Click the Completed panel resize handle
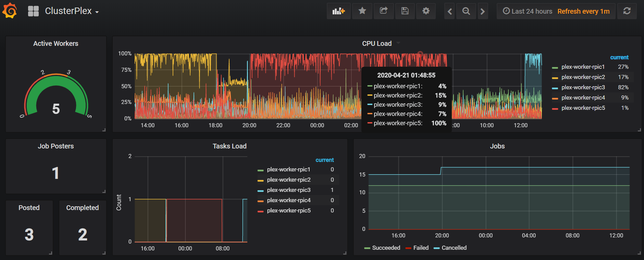644x260 pixels. 104,253
